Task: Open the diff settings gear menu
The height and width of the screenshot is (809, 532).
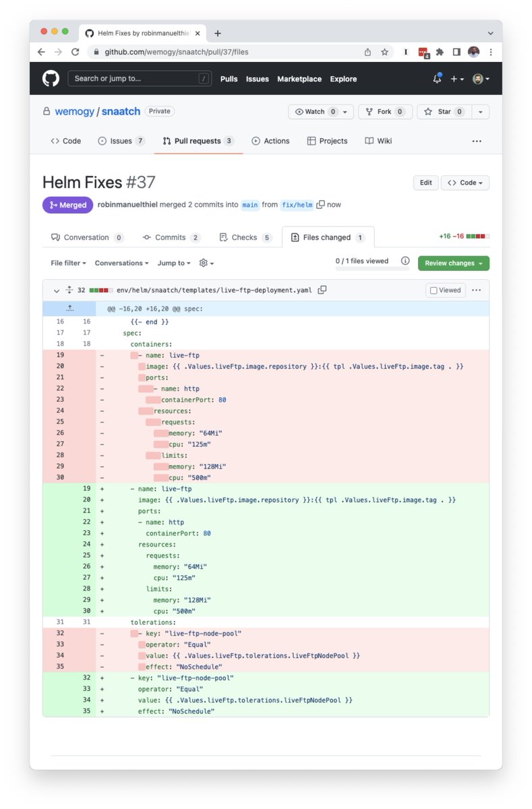Action: pyautogui.click(x=206, y=263)
